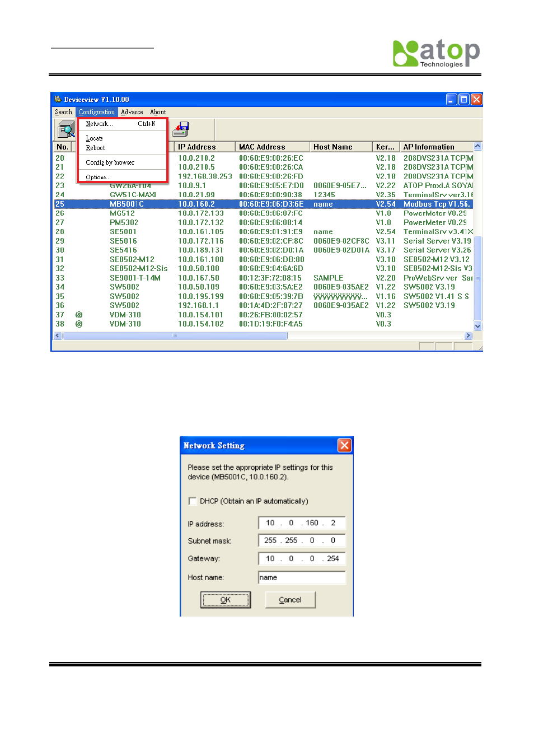Click ATOP Proxi.A SOYAI AP info cell
The height and width of the screenshot is (756, 534).
point(438,185)
